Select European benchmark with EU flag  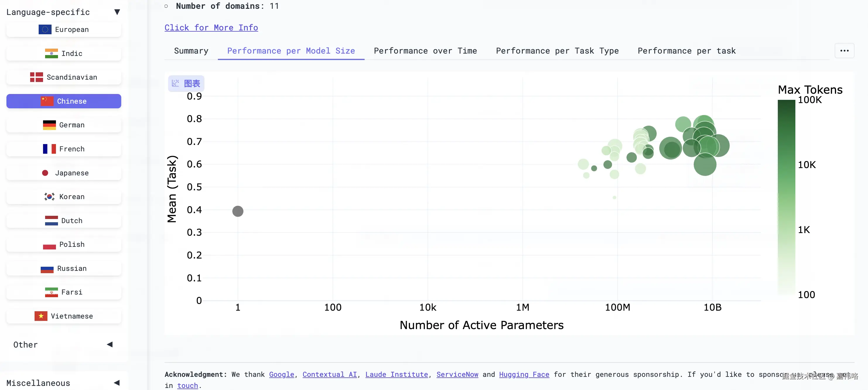pyautogui.click(x=64, y=30)
